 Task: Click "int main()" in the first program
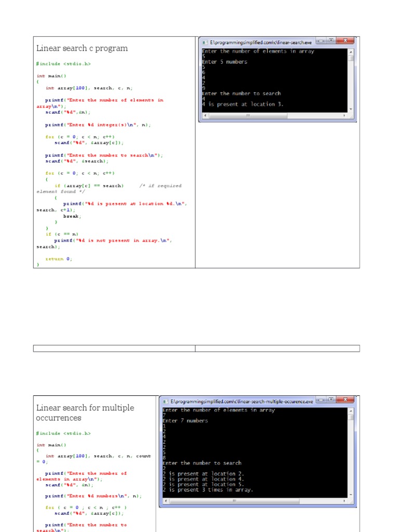(x=51, y=76)
